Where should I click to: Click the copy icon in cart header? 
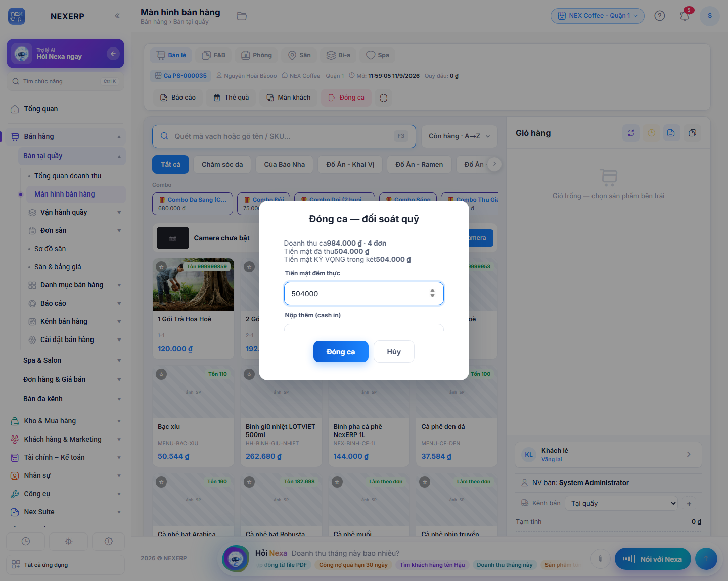coord(692,133)
